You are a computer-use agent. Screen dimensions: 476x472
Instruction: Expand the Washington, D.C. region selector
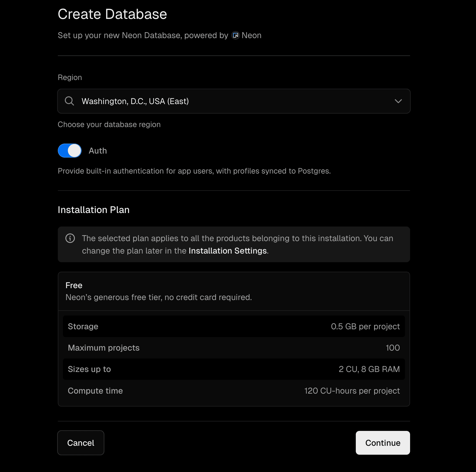pyautogui.click(x=398, y=101)
